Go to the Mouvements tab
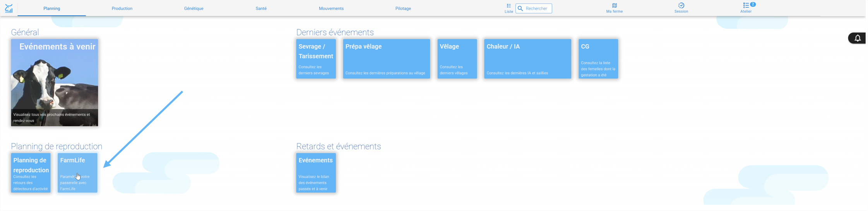The image size is (868, 211). pos(331,9)
